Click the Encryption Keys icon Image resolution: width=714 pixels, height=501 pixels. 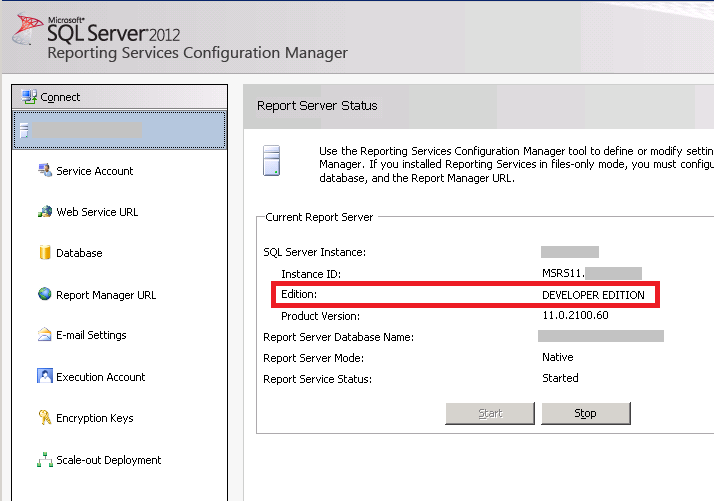(x=45, y=417)
